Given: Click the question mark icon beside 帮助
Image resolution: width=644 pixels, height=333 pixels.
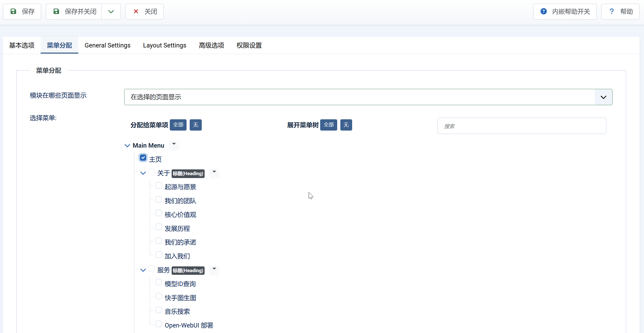Looking at the screenshot, I should (x=612, y=12).
